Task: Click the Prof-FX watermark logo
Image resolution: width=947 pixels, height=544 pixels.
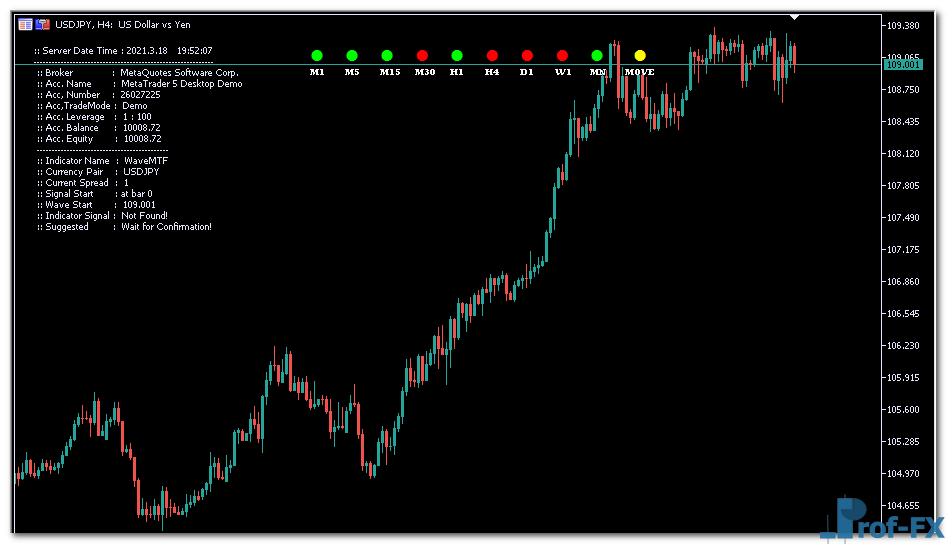Action: click(880, 520)
